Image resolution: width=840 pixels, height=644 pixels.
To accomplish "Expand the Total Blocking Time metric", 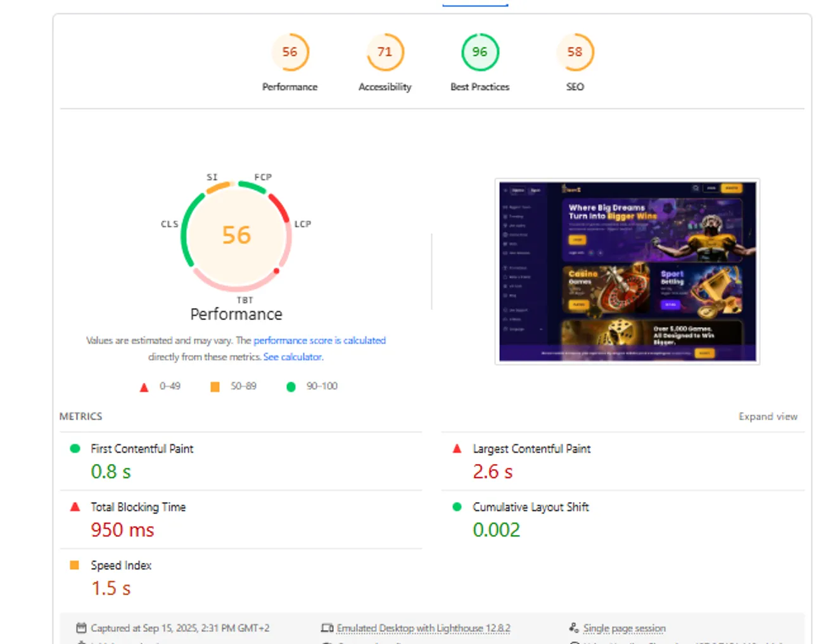I will click(138, 507).
